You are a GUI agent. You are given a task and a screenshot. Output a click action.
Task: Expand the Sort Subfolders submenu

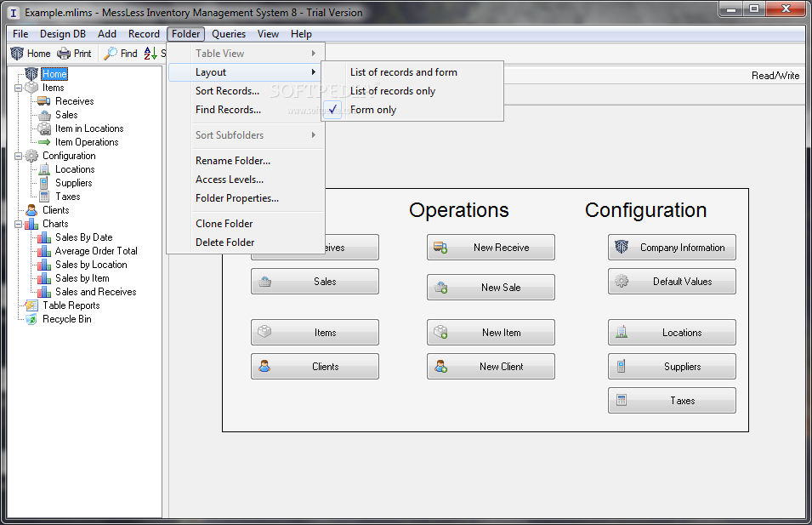(x=247, y=135)
